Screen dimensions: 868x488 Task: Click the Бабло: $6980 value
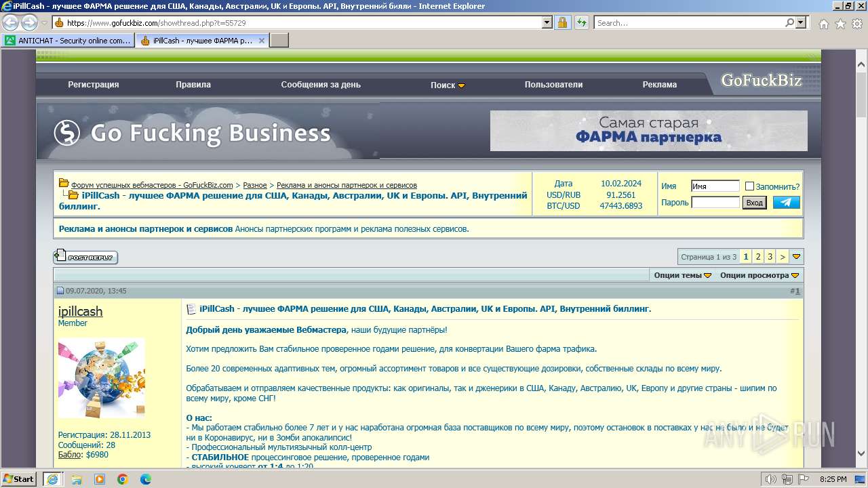[x=96, y=454]
